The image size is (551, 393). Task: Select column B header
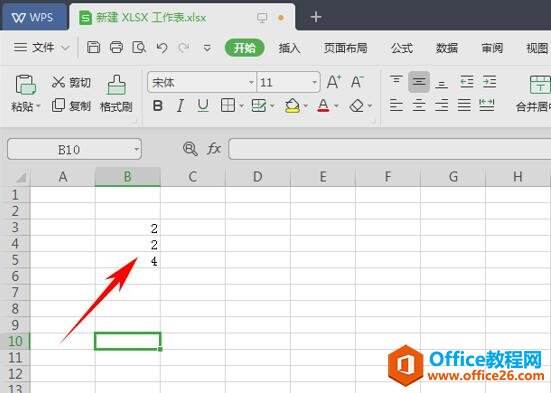click(x=128, y=176)
